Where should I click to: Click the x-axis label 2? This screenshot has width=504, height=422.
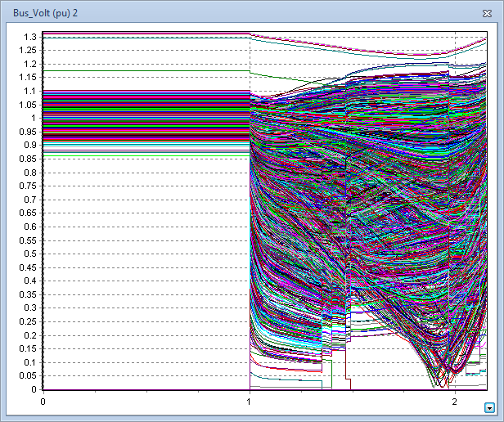tap(455, 402)
